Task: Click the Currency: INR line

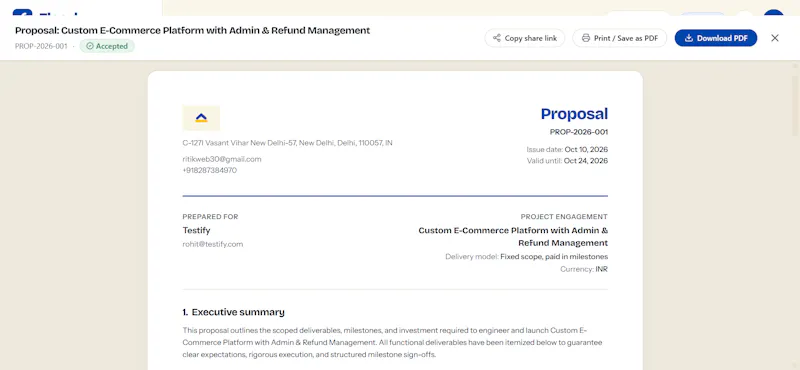Action: (584, 269)
